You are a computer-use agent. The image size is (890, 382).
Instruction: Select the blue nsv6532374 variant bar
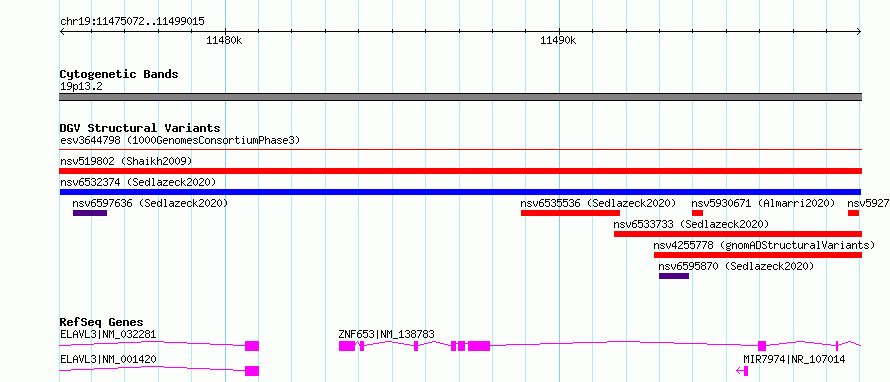pos(460,192)
